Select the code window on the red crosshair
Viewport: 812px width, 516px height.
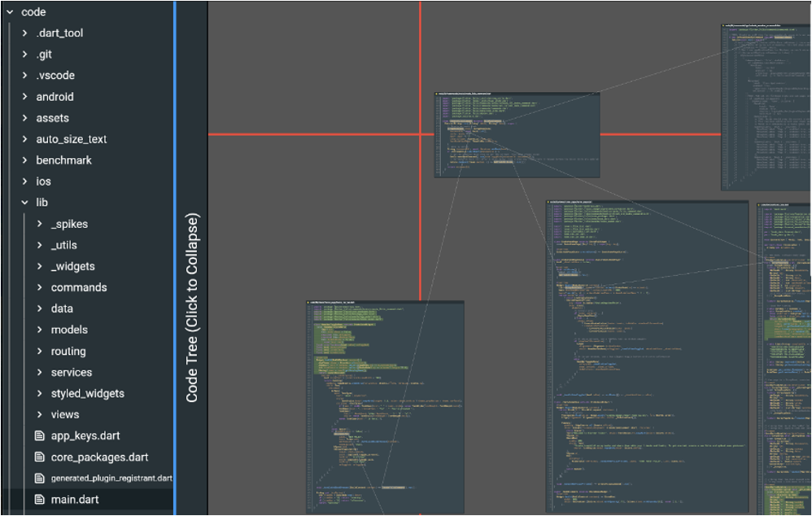[x=517, y=134]
